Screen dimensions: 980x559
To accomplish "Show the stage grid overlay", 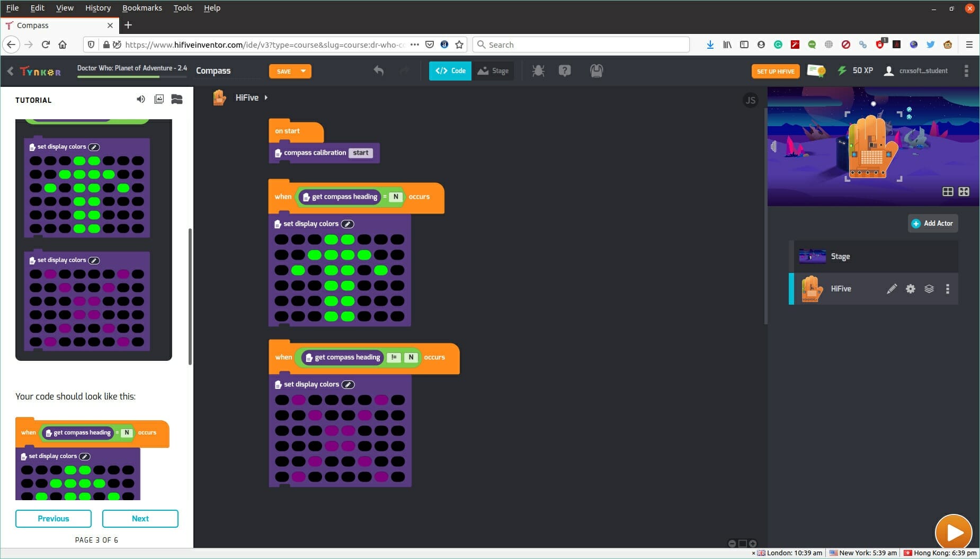I will pyautogui.click(x=948, y=192).
